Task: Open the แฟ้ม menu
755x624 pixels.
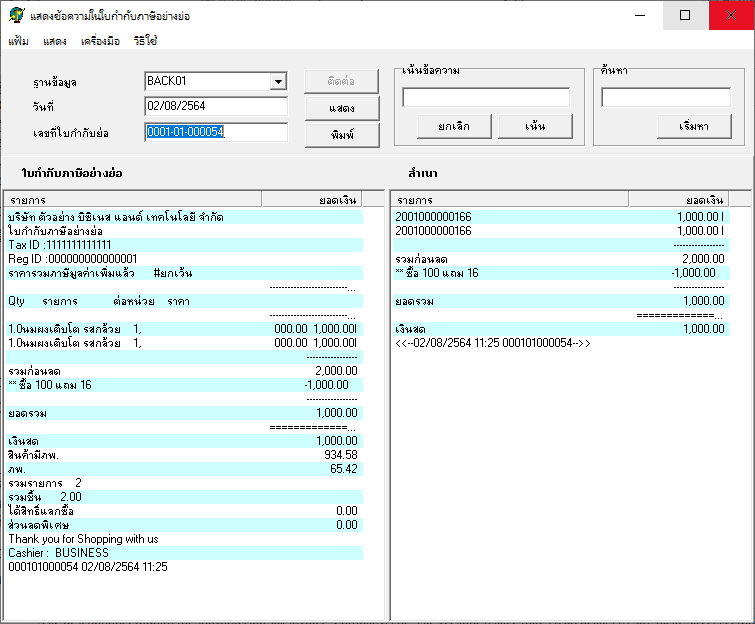Action: point(18,41)
